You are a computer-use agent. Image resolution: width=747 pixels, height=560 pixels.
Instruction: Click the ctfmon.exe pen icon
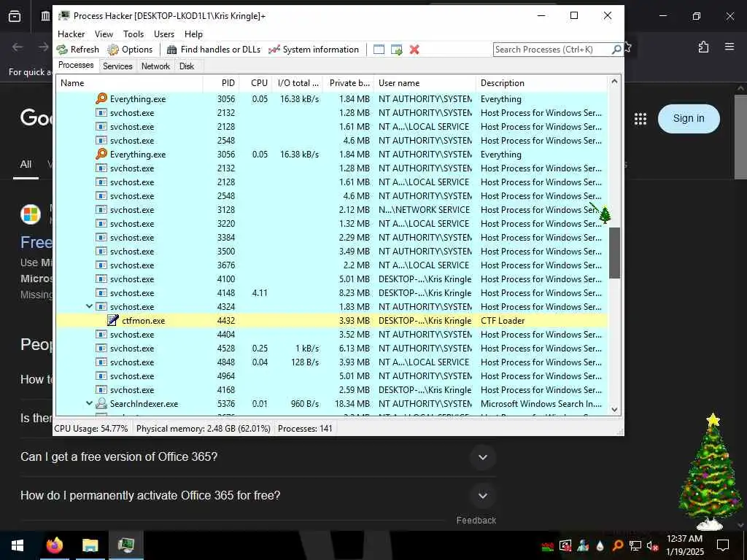point(113,321)
